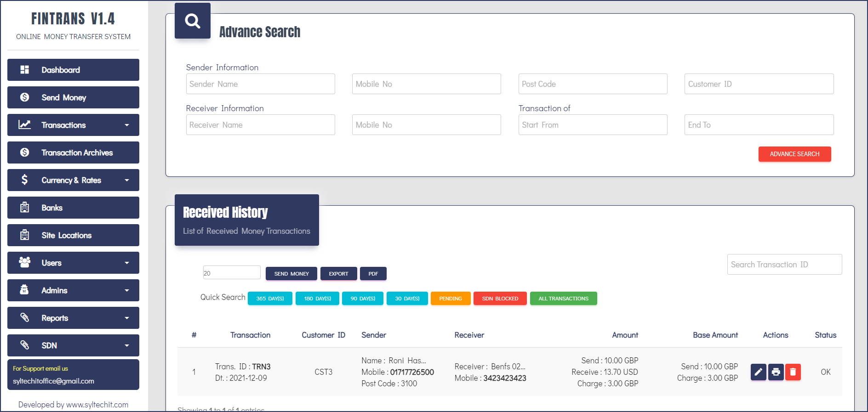868x412 pixels.
Task: Click the Users group icon in sidebar
Action: click(x=25, y=262)
